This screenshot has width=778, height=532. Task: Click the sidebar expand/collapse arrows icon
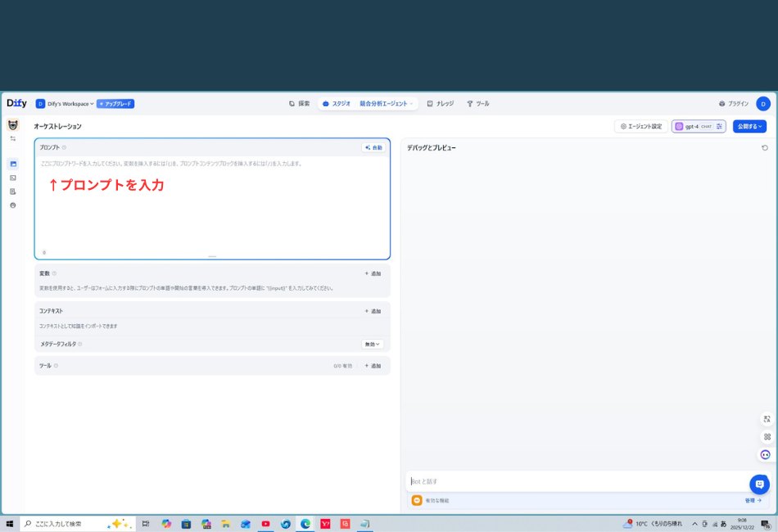(13, 139)
